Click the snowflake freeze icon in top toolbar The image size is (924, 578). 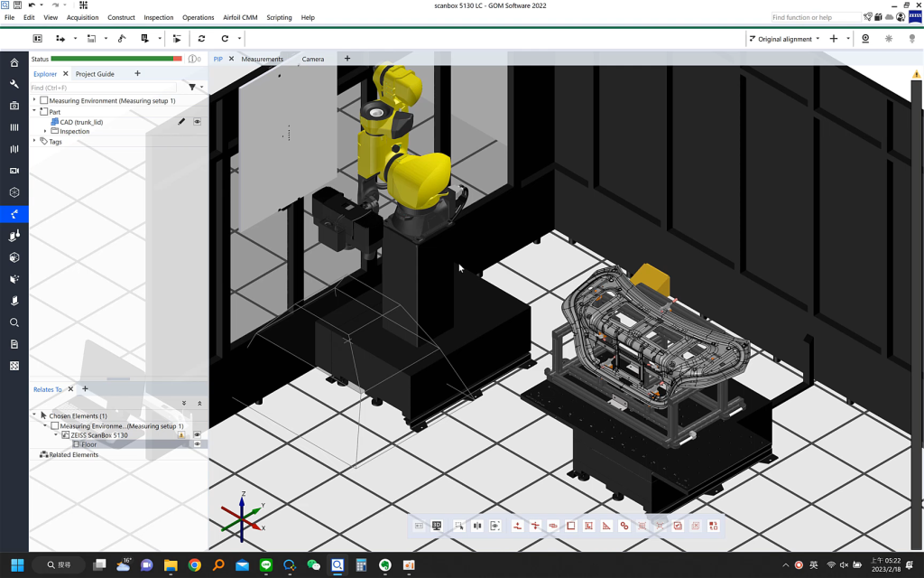tap(889, 38)
